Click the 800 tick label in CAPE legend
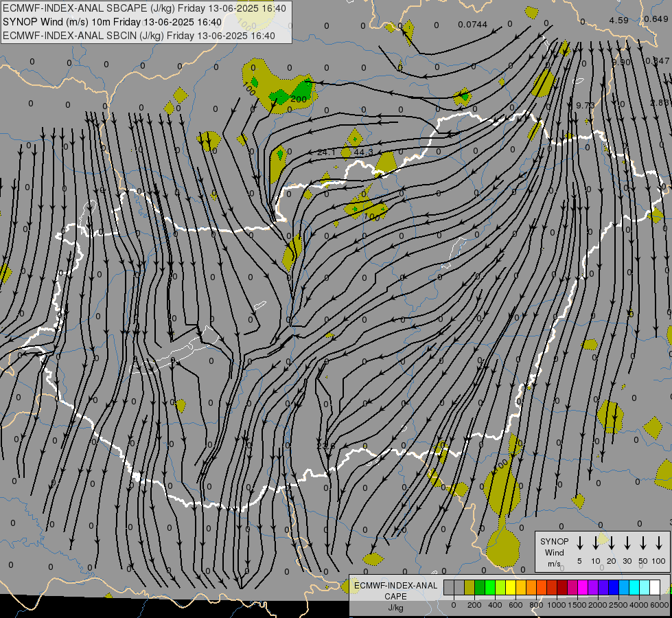The width and height of the screenshot is (672, 618). point(536,605)
